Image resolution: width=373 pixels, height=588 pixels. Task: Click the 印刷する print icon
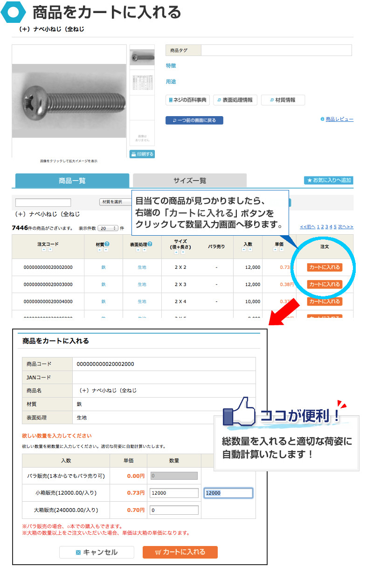(x=142, y=154)
